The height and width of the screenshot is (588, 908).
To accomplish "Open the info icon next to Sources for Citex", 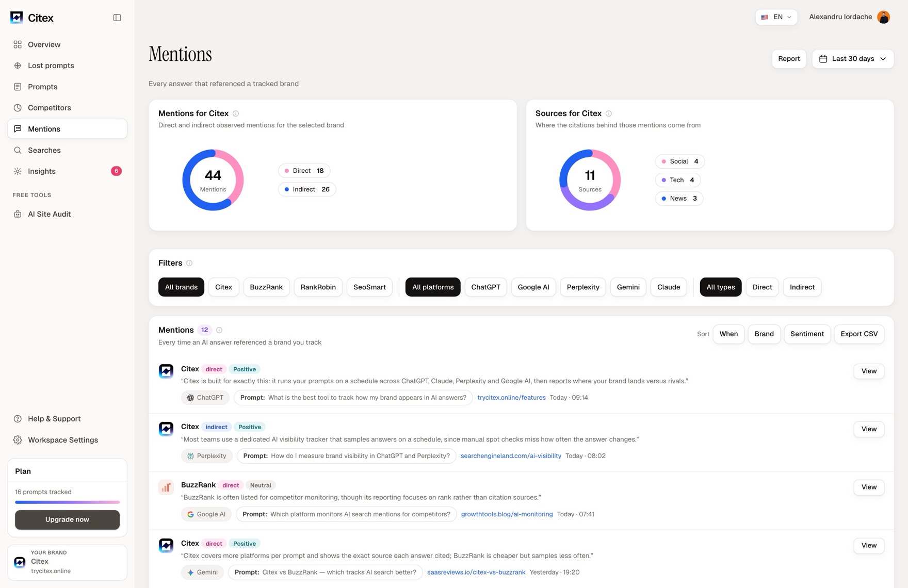I will pos(609,113).
